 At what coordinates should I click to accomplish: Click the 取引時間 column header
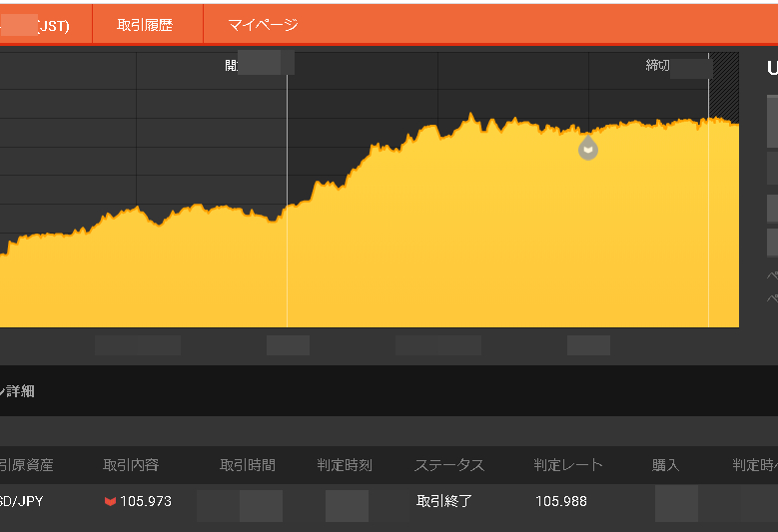pos(248,465)
